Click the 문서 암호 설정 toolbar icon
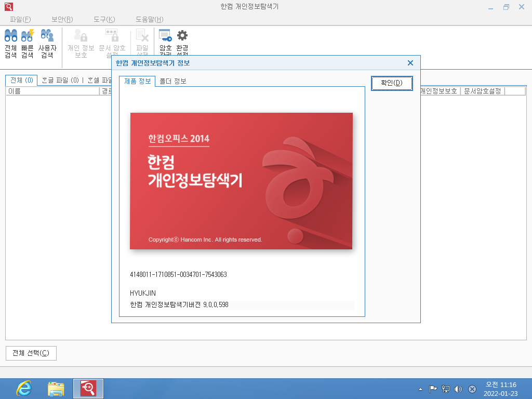This screenshot has height=399, width=532. 112,43
